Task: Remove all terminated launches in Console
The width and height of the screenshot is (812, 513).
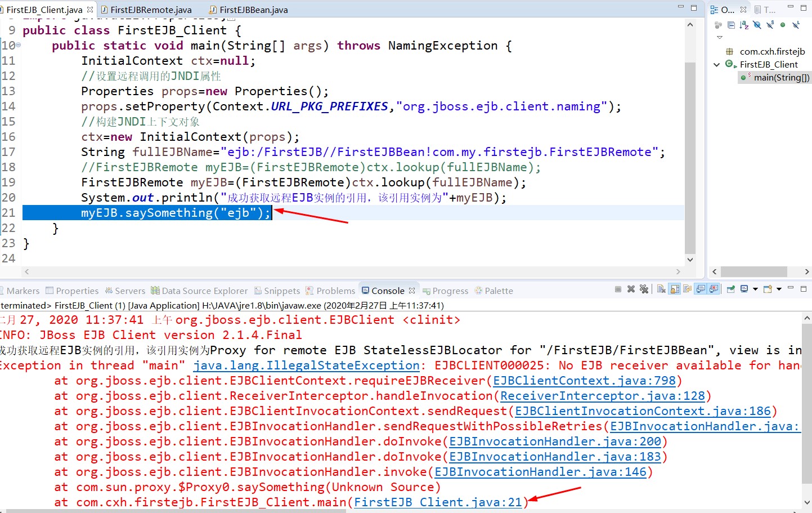Action: tap(644, 289)
